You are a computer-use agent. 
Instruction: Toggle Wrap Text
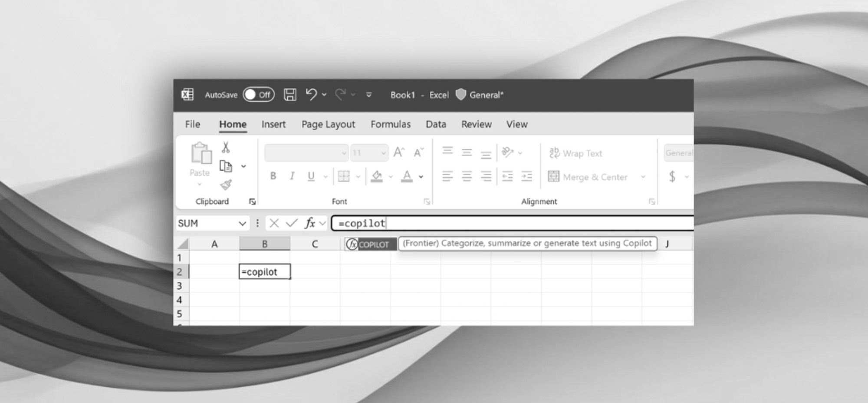[575, 153]
